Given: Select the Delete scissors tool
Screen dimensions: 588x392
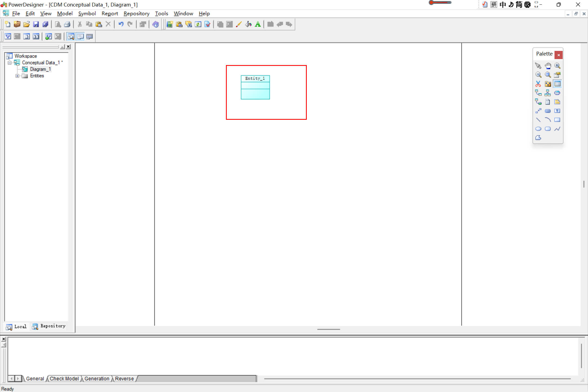Looking at the screenshot, I should pos(538,84).
